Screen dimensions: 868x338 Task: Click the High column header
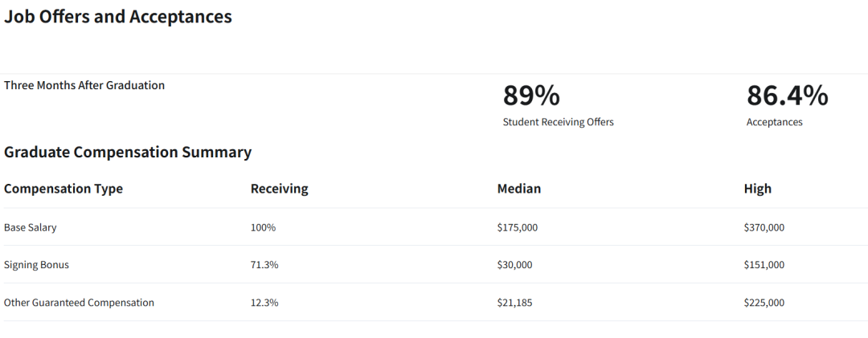pyautogui.click(x=757, y=189)
